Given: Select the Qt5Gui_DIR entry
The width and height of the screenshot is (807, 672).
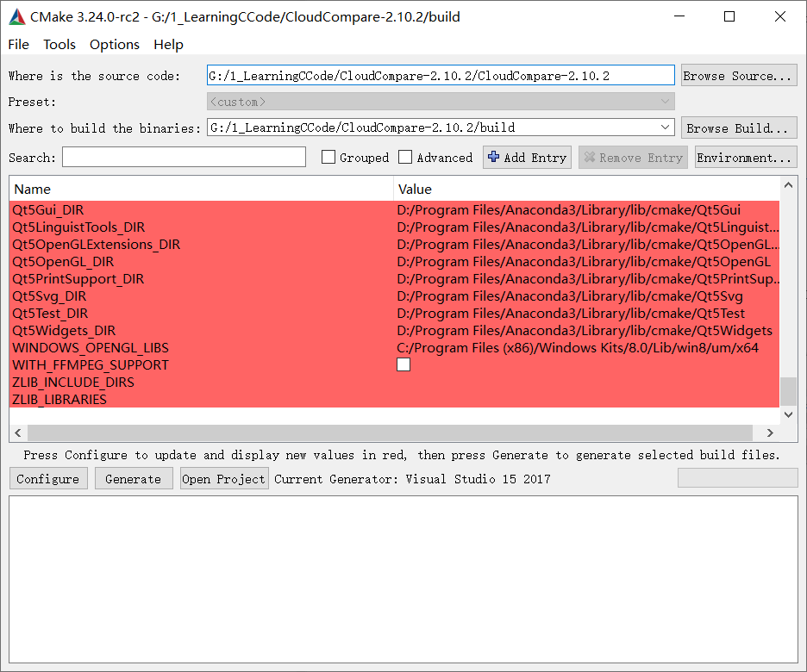Looking at the screenshot, I should click(x=48, y=209).
